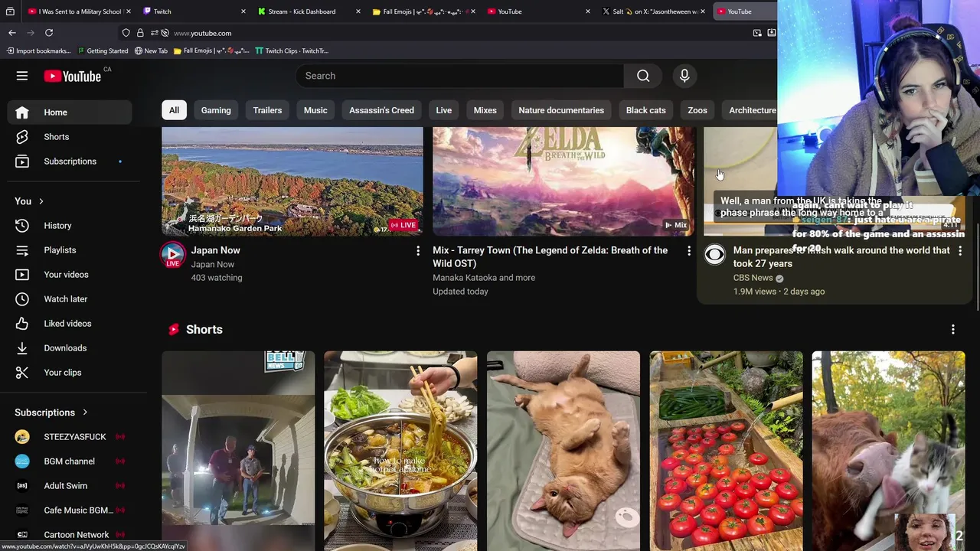The image size is (980, 551).
Task: Click the YouTube search field
Action: click(x=459, y=76)
